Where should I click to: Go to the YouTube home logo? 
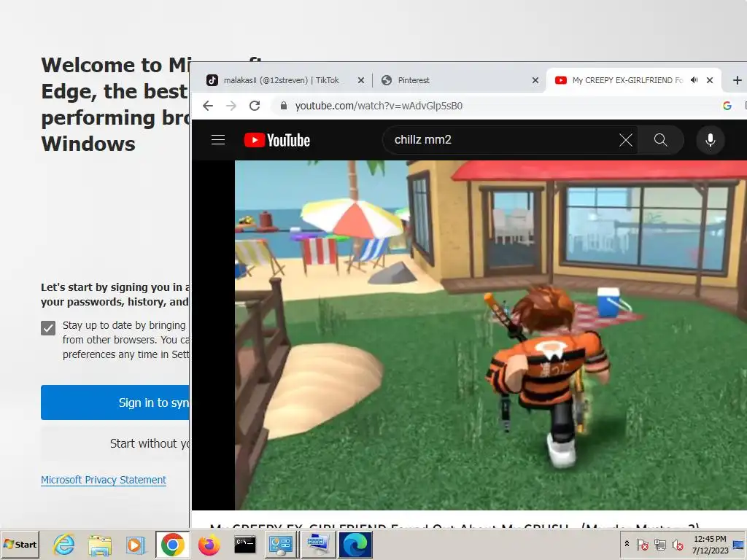(276, 140)
